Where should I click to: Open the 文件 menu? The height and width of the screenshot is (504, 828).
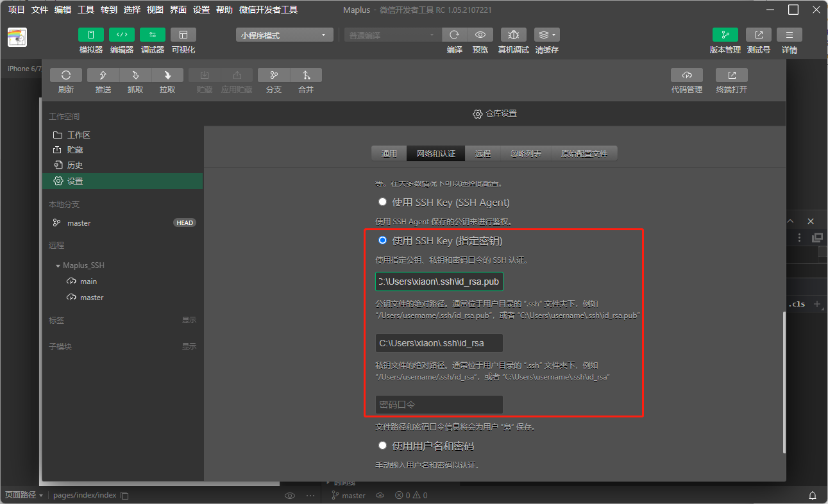[40, 10]
